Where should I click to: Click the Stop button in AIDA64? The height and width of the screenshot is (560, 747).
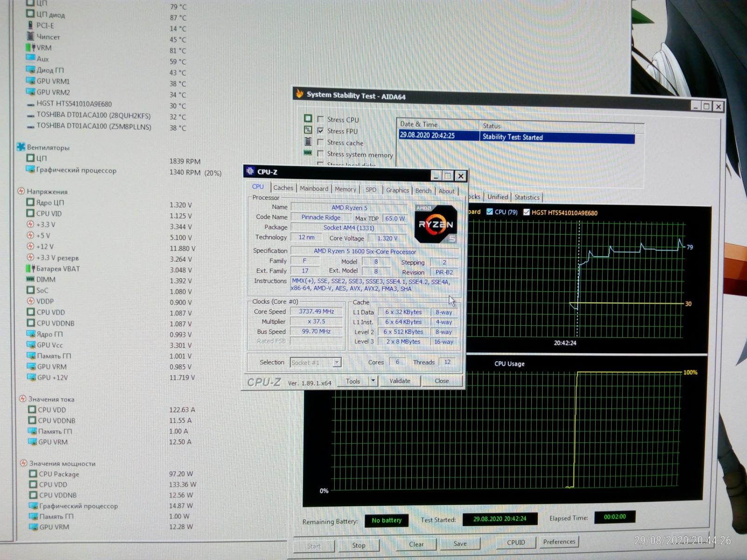click(359, 545)
